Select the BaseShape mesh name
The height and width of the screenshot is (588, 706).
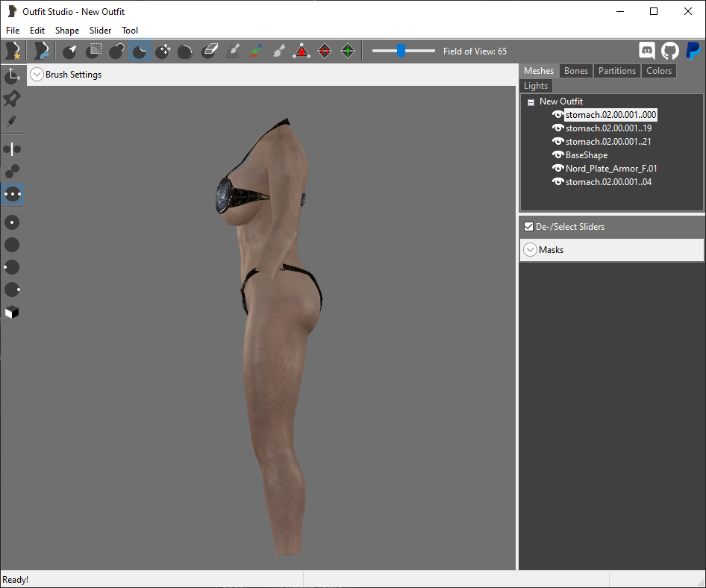(587, 155)
